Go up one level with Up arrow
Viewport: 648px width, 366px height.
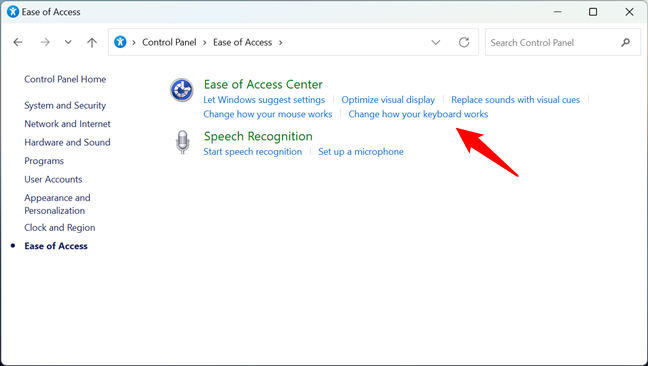92,42
